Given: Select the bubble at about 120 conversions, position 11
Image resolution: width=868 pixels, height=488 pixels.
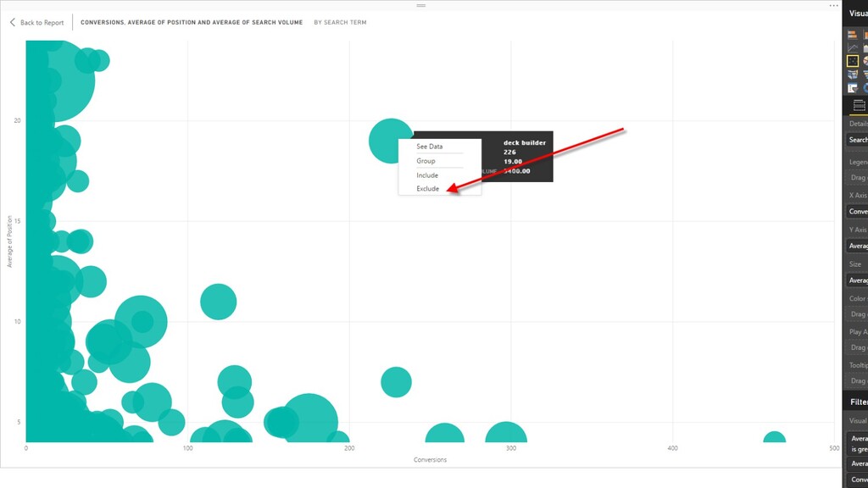Looking at the screenshot, I should point(218,302).
